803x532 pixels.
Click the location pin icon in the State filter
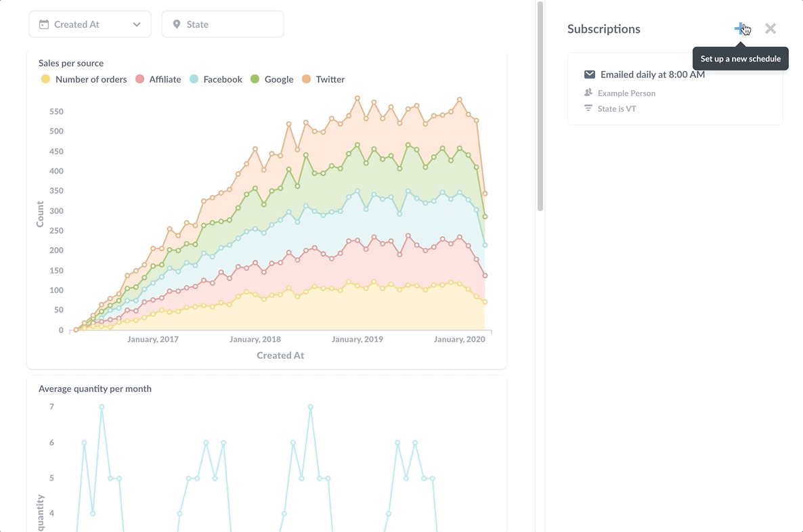click(x=175, y=24)
